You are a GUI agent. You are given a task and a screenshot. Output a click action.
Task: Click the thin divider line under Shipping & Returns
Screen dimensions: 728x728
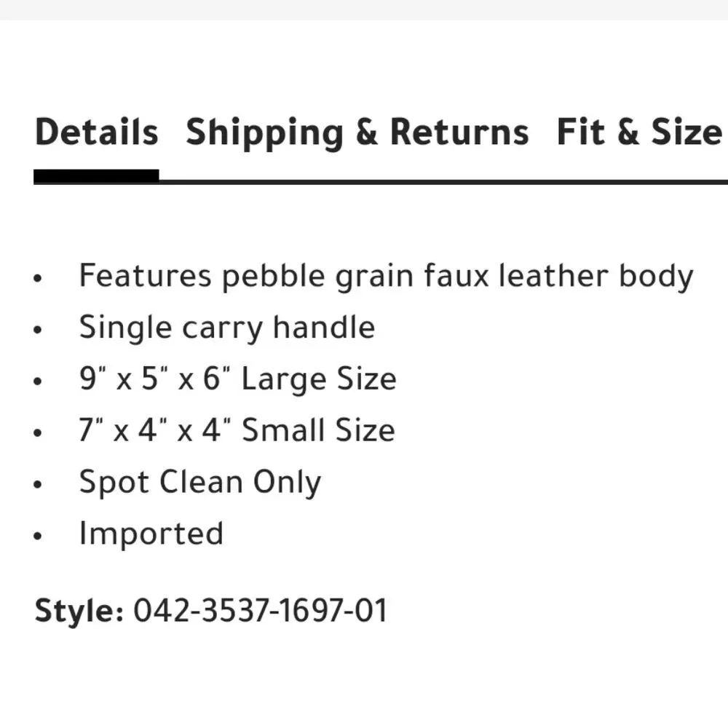[357, 182]
